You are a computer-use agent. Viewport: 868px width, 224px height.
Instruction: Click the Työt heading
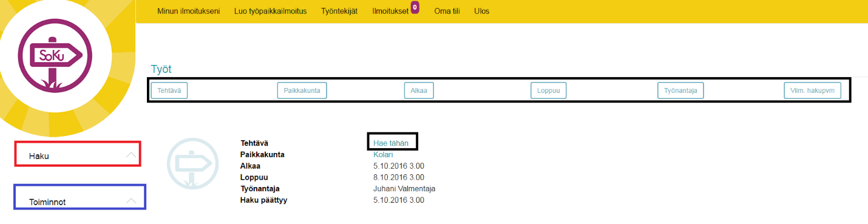(x=161, y=69)
